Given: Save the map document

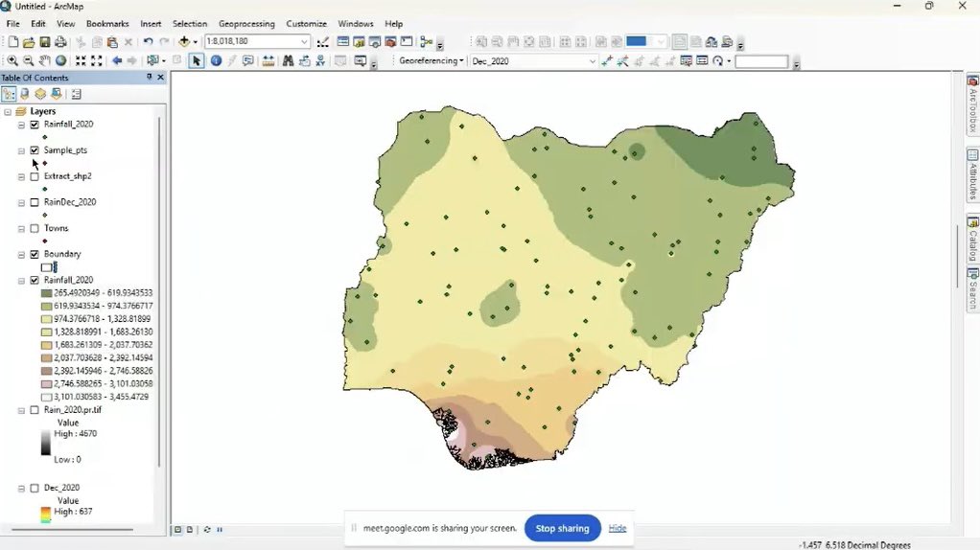Looking at the screenshot, I should click(x=44, y=42).
